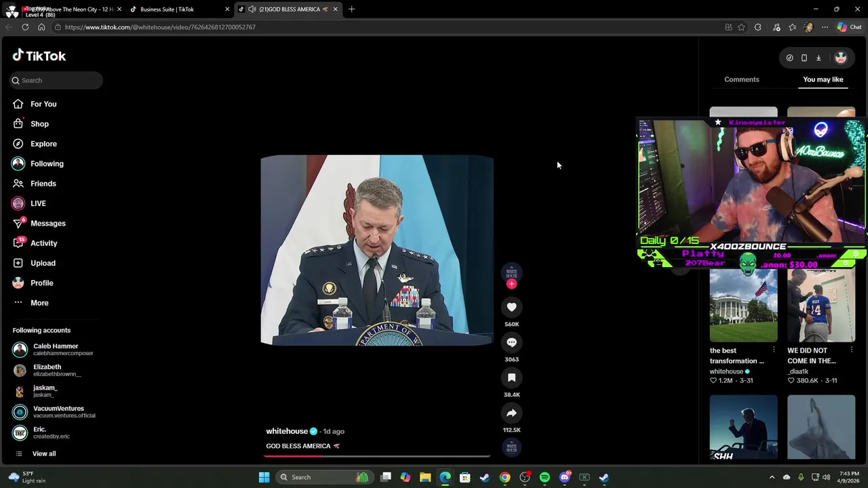
Task: Click the volume icon in system tray
Action: (826, 477)
